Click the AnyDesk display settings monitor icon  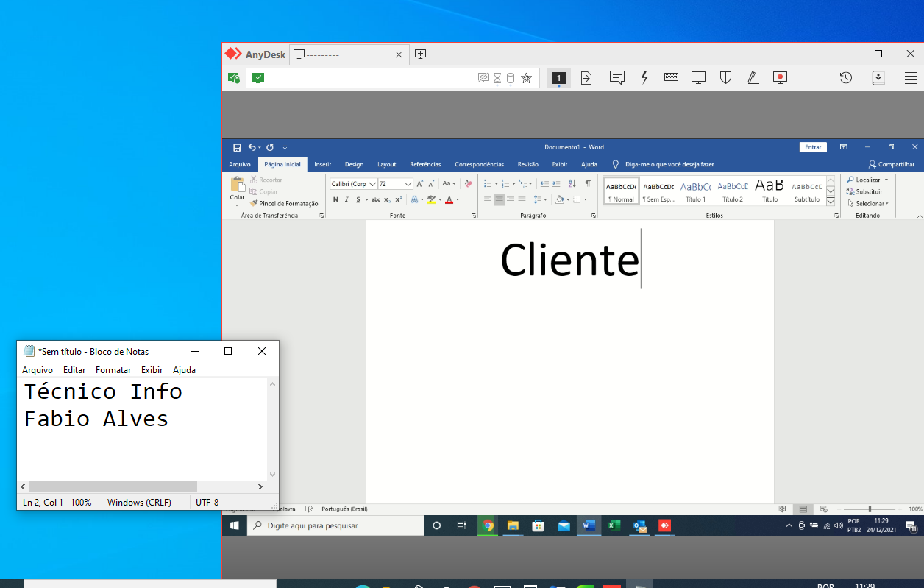pos(698,77)
